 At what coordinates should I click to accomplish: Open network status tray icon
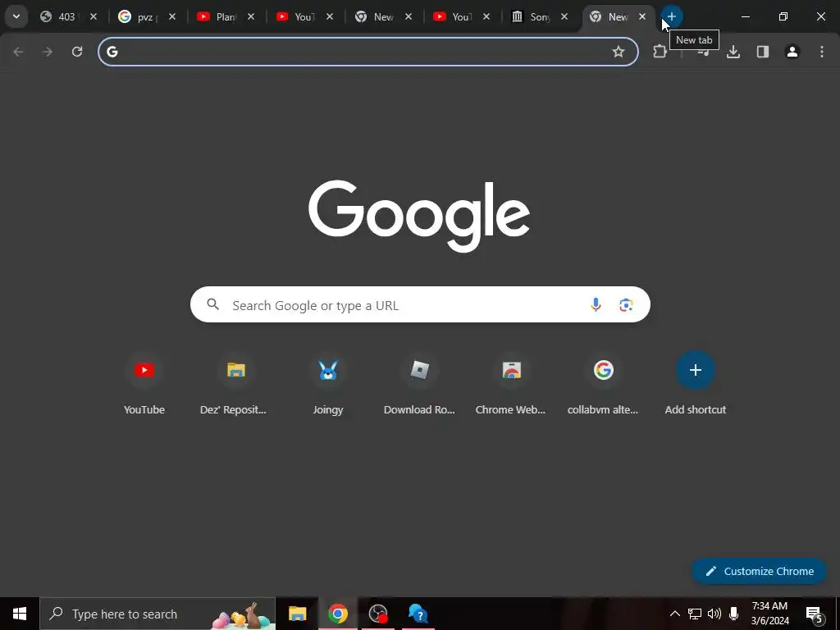695,614
